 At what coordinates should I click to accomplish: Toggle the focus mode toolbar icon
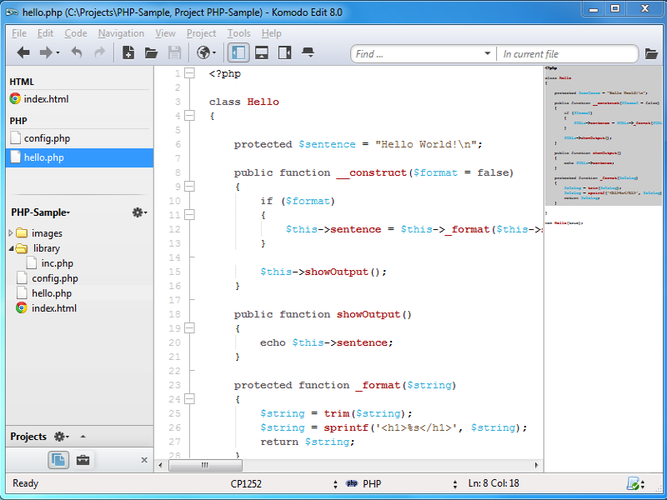click(x=308, y=53)
